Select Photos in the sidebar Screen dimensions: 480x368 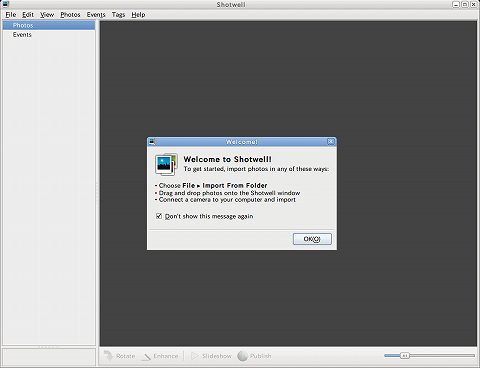(49, 25)
